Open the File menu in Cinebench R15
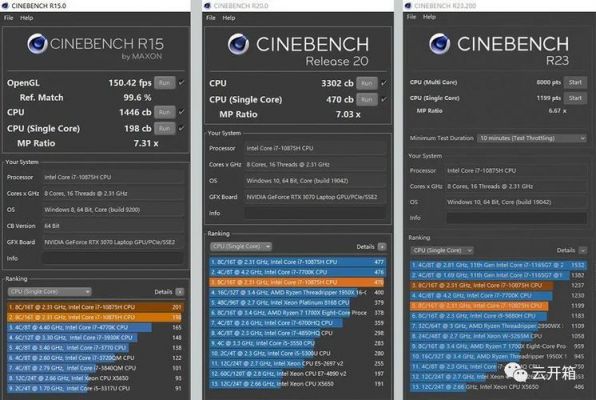The width and height of the screenshot is (596, 400). coord(8,18)
